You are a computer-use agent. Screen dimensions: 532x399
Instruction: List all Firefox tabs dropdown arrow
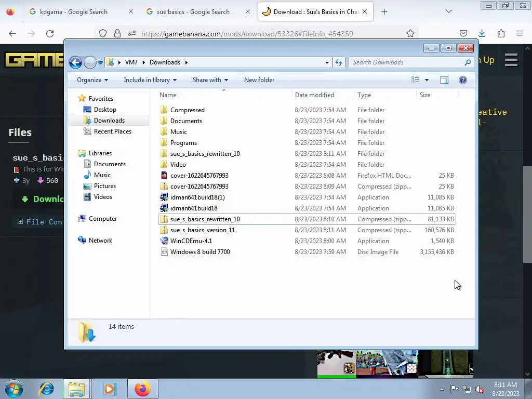(x=448, y=11)
